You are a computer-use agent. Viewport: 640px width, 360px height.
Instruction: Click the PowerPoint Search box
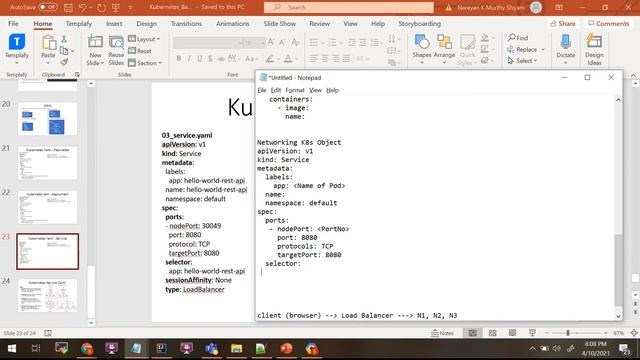pos(349,7)
